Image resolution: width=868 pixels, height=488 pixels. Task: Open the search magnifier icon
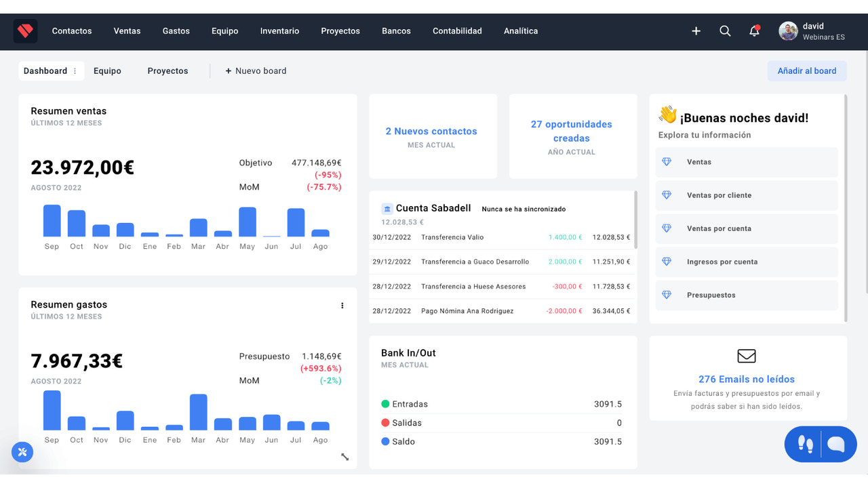click(725, 31)
